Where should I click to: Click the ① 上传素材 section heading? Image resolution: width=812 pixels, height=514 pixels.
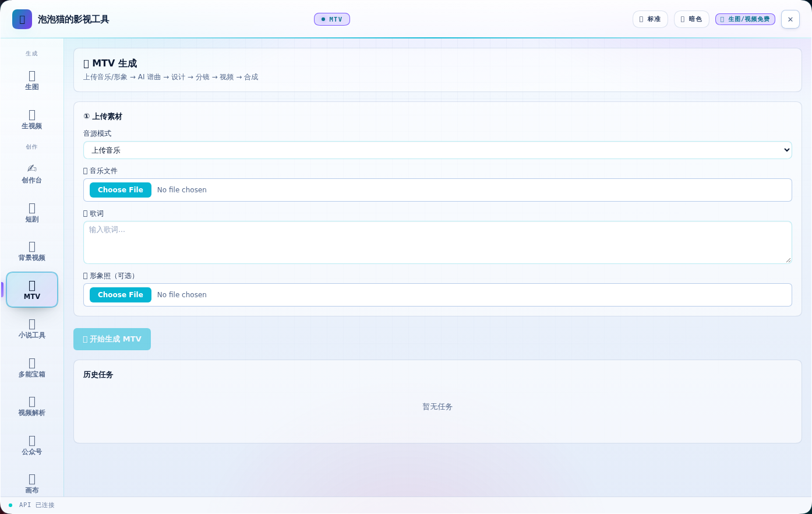click(103, 117)
